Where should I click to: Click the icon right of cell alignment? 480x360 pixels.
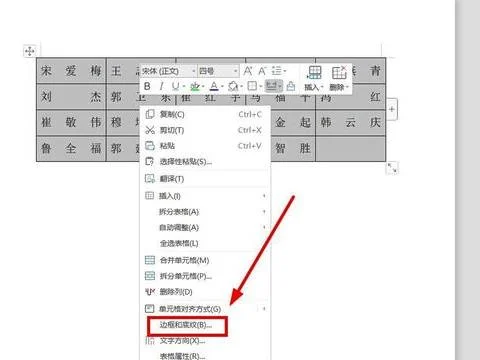click(291, 87)
